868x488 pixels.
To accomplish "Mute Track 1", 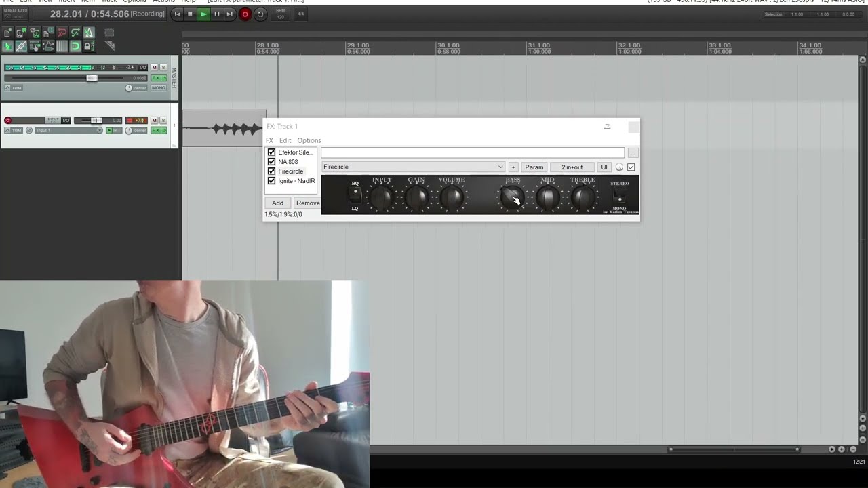I will click(155, 121).
